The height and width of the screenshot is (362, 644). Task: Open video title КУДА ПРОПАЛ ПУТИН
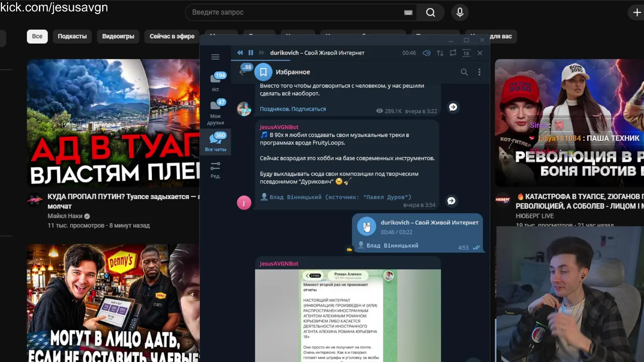[123, 202]
